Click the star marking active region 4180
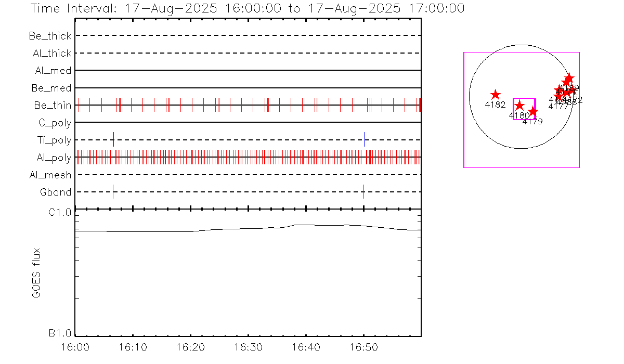Screen dimensions: 624x364 (x=519, y=106)
